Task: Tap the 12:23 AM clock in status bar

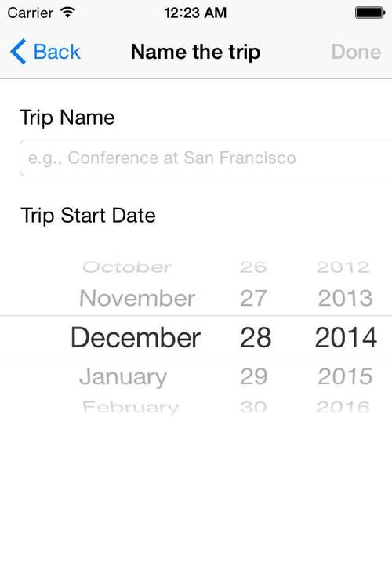Action: [x=195, y=13]
